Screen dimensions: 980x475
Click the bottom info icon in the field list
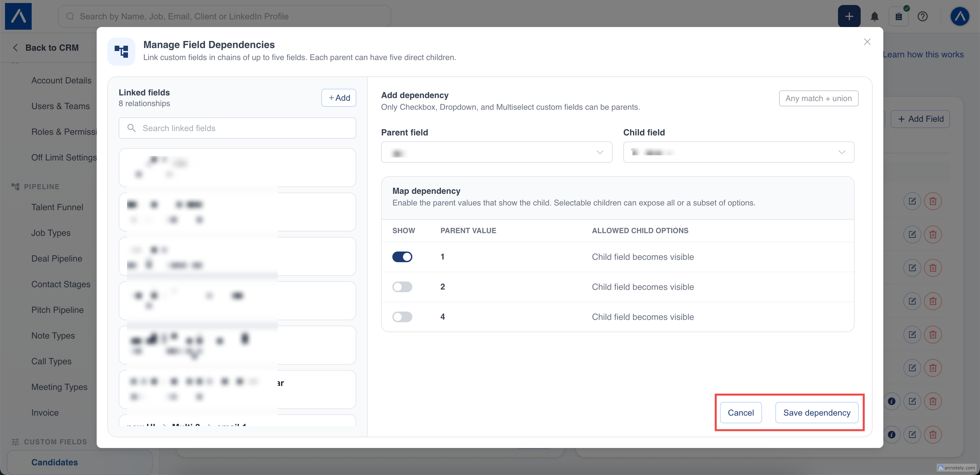coord(891,434)
